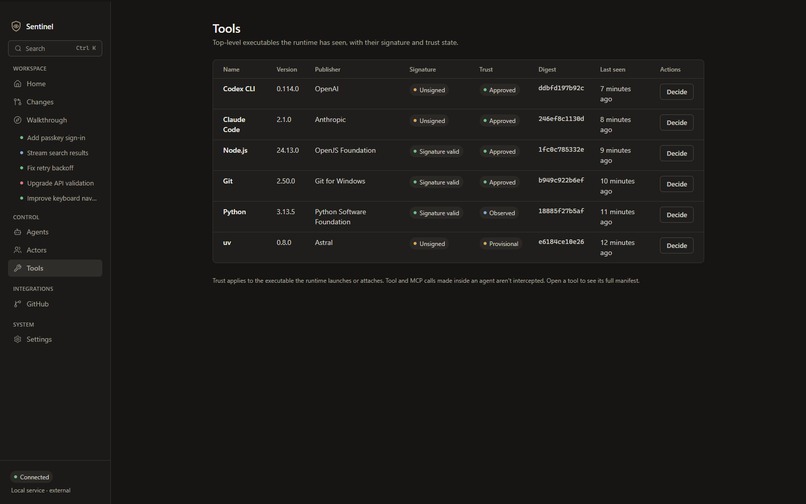Click Decide for Python
Image resolution: width=806 pixels, height=504 pixels.
pyautogui.click(x=676, y=214)
